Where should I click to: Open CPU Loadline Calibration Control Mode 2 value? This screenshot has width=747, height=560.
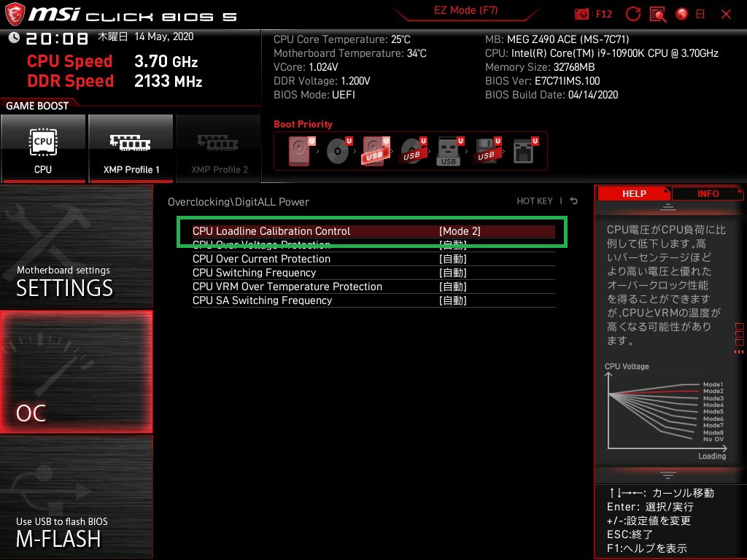click(x=460, y=231)
